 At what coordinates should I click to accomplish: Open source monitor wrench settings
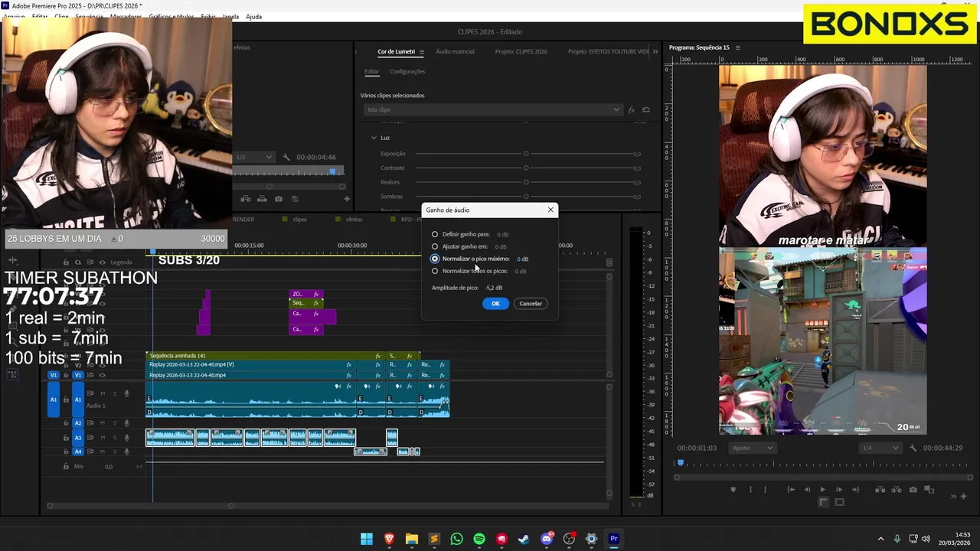[x=286, y=157]
